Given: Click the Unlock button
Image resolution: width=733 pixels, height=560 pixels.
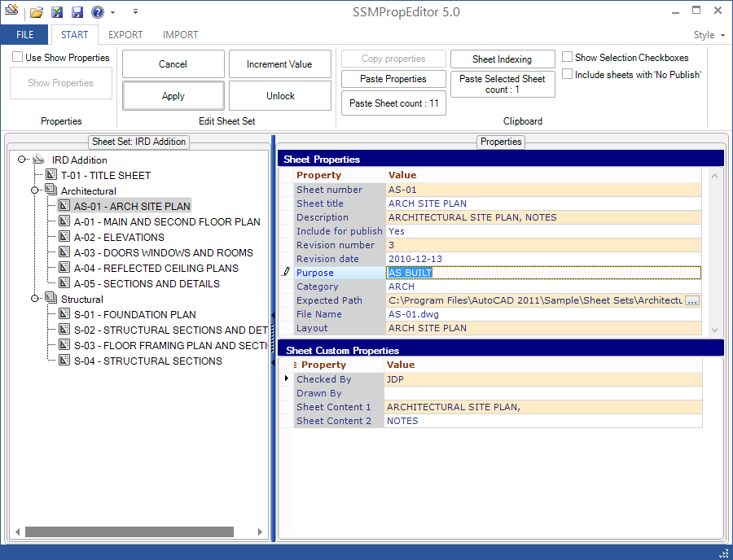Looking at the screenshot, I should pyautogui.click(x=279, y=96).
